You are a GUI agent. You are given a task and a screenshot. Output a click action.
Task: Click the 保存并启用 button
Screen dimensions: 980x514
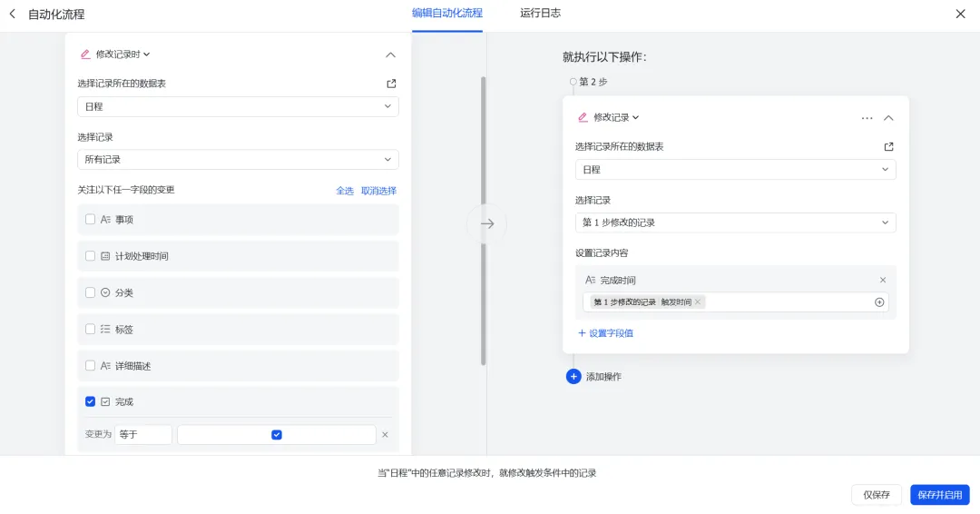940,495
